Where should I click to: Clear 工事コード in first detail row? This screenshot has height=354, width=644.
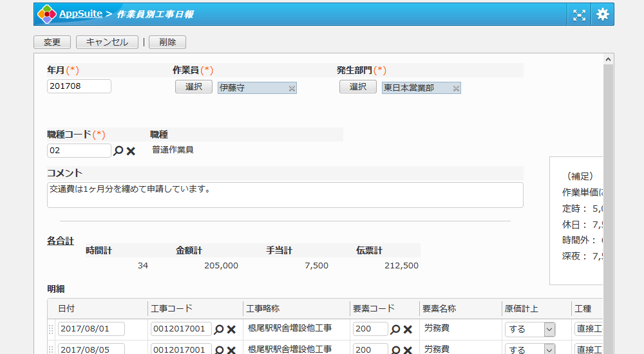[231, 329]
